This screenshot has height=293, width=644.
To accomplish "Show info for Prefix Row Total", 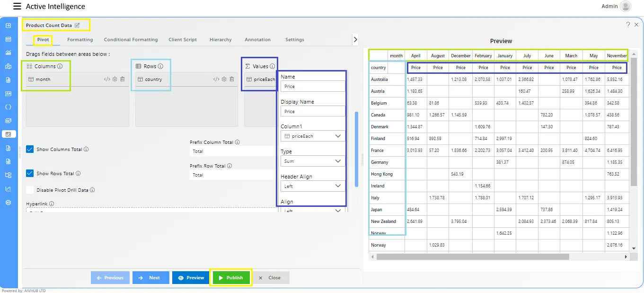I will point(229,166).
